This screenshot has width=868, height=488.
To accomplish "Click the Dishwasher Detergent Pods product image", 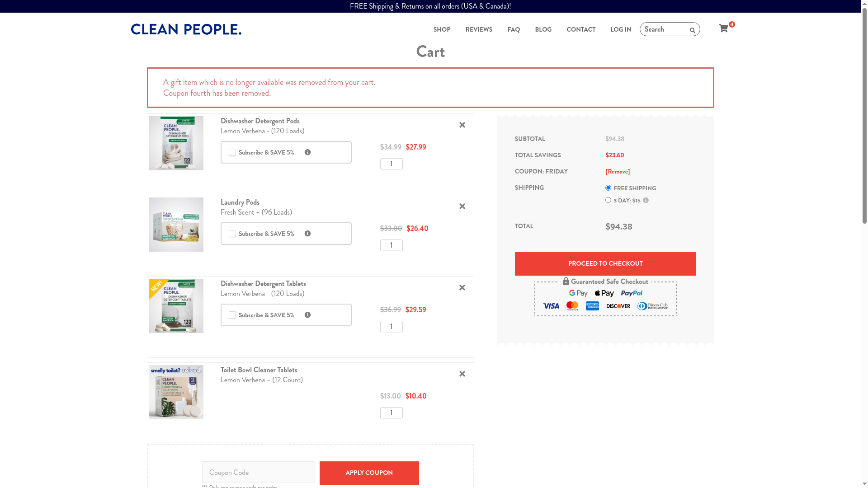I will coord(176,143).
